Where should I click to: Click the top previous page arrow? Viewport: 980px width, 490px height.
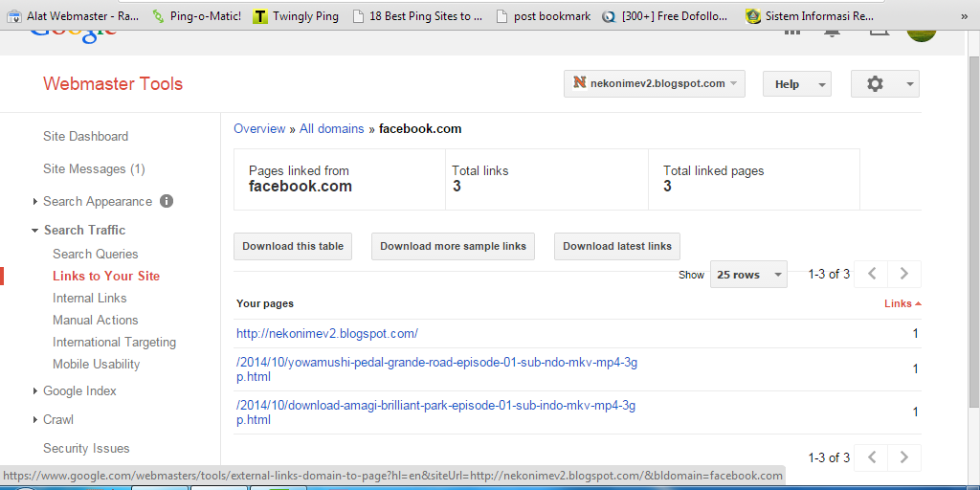click(873, 274)
